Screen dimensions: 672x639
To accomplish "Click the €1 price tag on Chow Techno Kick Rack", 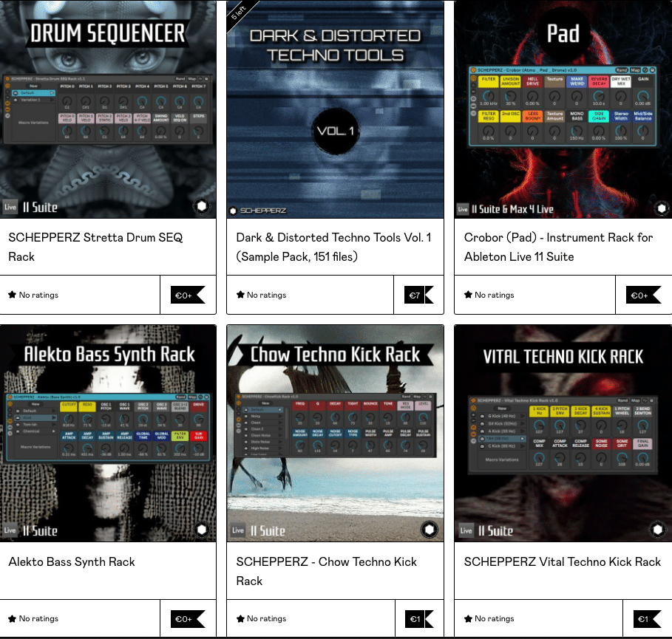I will (x=418, y=619).
